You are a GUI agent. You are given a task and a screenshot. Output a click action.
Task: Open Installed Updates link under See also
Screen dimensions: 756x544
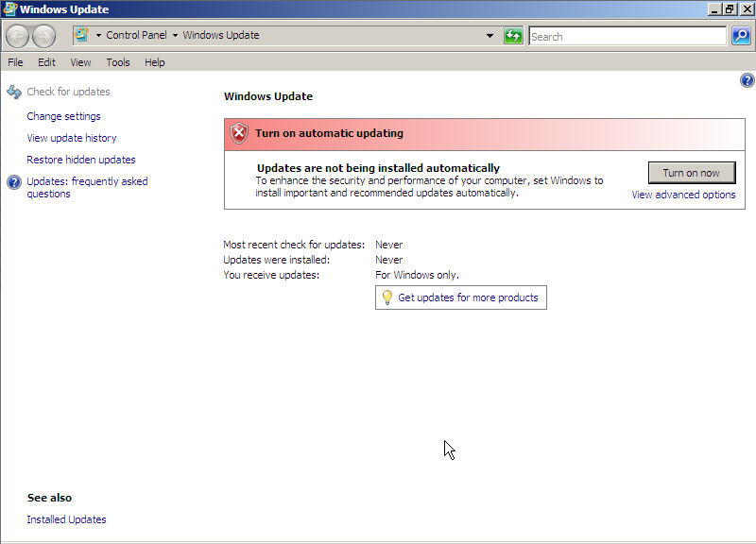(66, 519)
